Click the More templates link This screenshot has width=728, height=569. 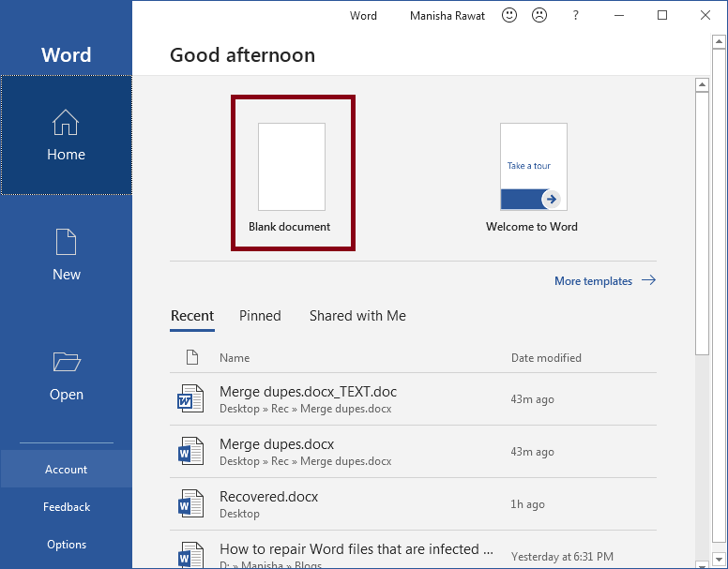point(593,281)
